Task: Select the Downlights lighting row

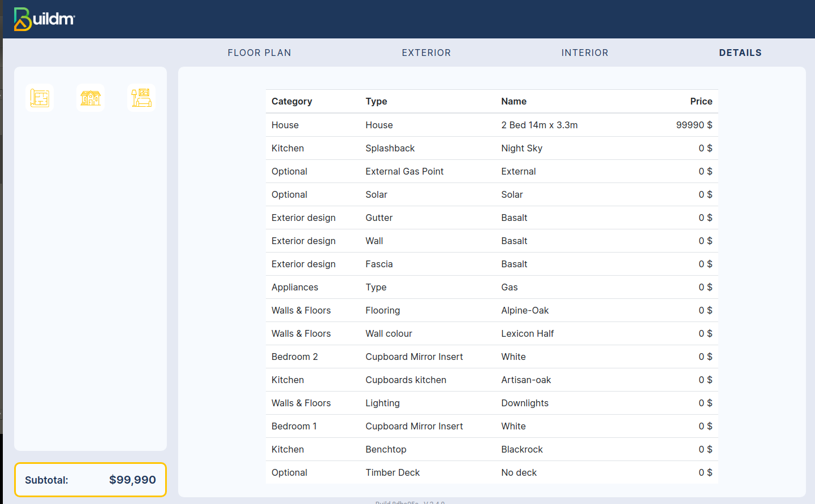Action: coord(491,403)
